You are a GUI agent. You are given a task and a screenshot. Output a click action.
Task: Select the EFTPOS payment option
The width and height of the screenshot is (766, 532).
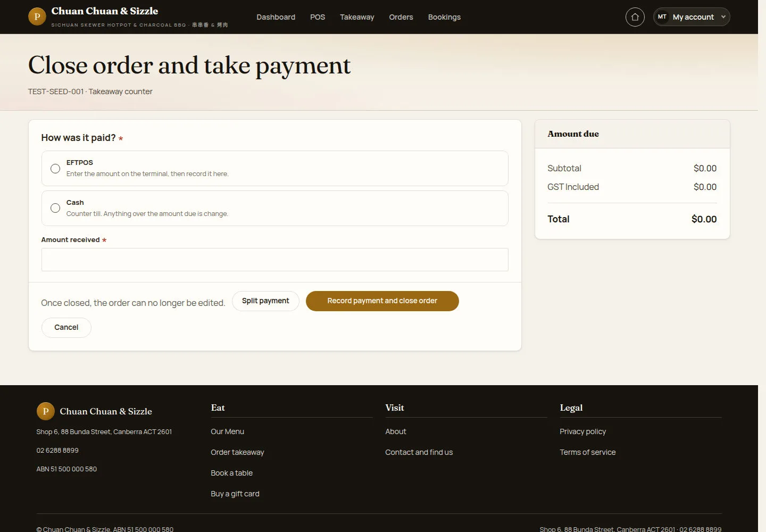(x=274, y=168)
